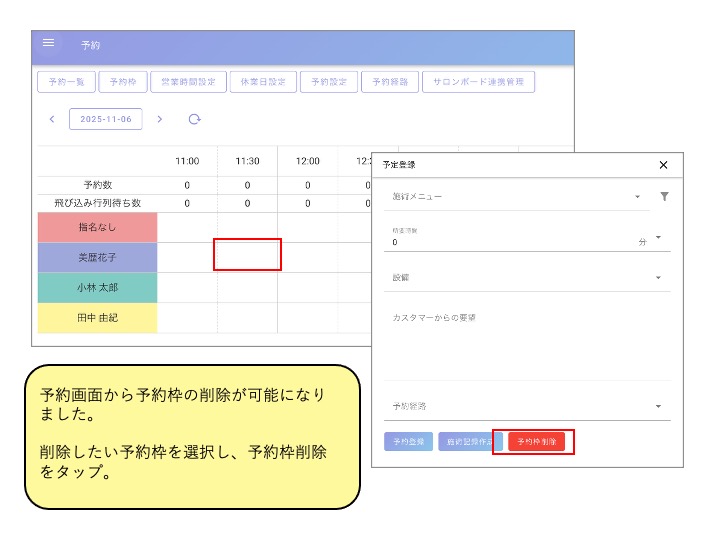Click the filter funnel icon in dialog

click(x=664, y=197)
